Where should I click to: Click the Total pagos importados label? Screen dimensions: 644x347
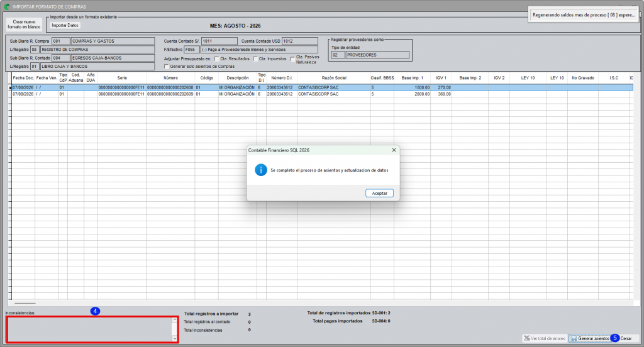tap(337, 321)
